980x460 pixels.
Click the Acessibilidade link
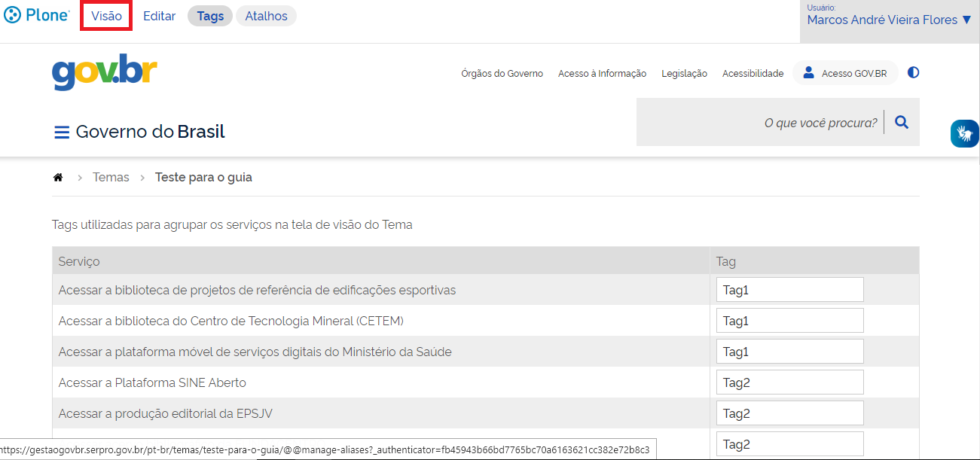(753, 73)
